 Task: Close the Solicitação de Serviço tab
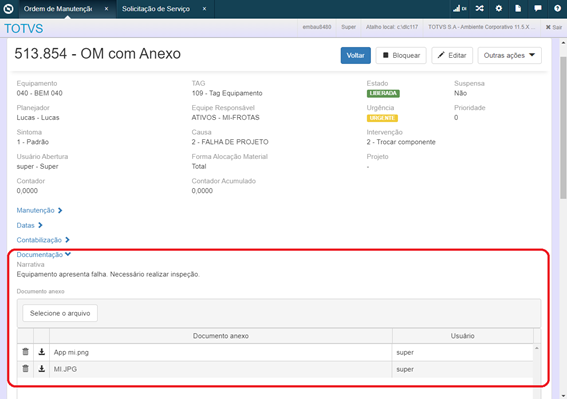[204, 9]
